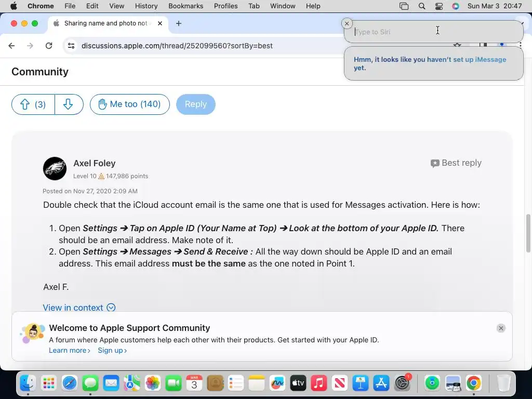Viewport: 532px width, 399px height.
Task: Go back in Chrome
Action: pos(11,46)
